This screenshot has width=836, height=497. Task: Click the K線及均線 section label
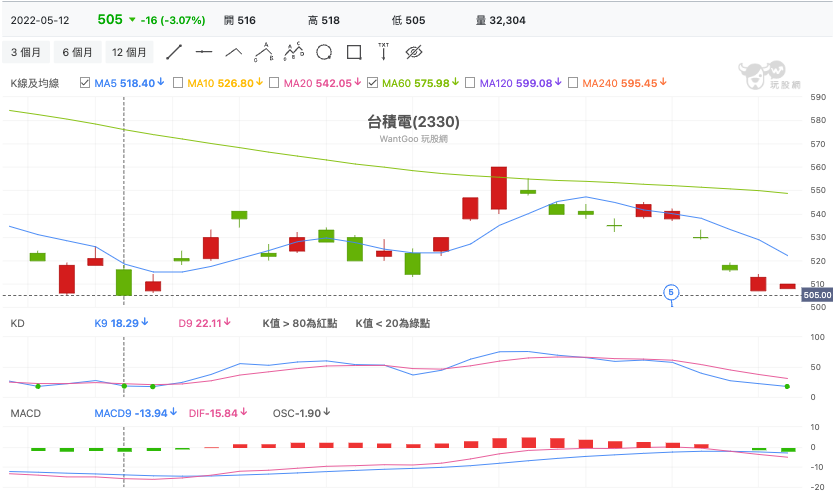pyautogui.click(x=35, y=83)
